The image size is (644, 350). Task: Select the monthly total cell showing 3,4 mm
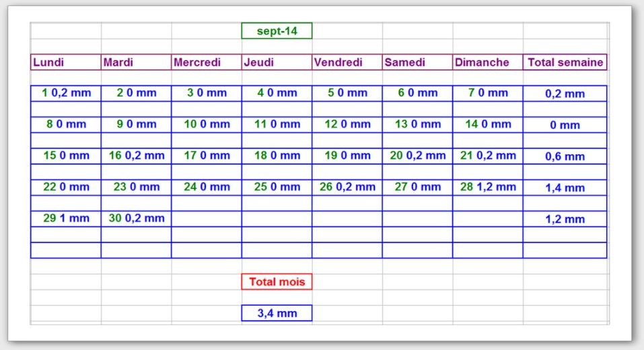(x=277, y=313)
